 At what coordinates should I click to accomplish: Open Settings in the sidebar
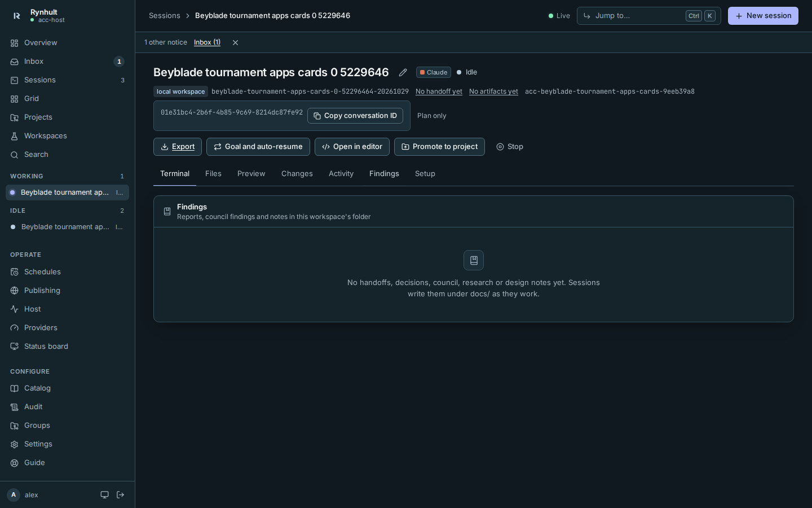[67, 444]
